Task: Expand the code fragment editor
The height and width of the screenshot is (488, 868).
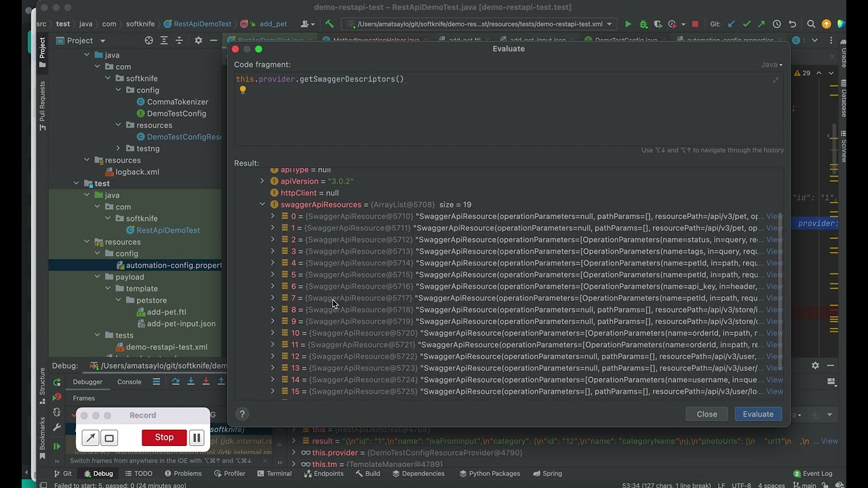Action: coord(776,80)
